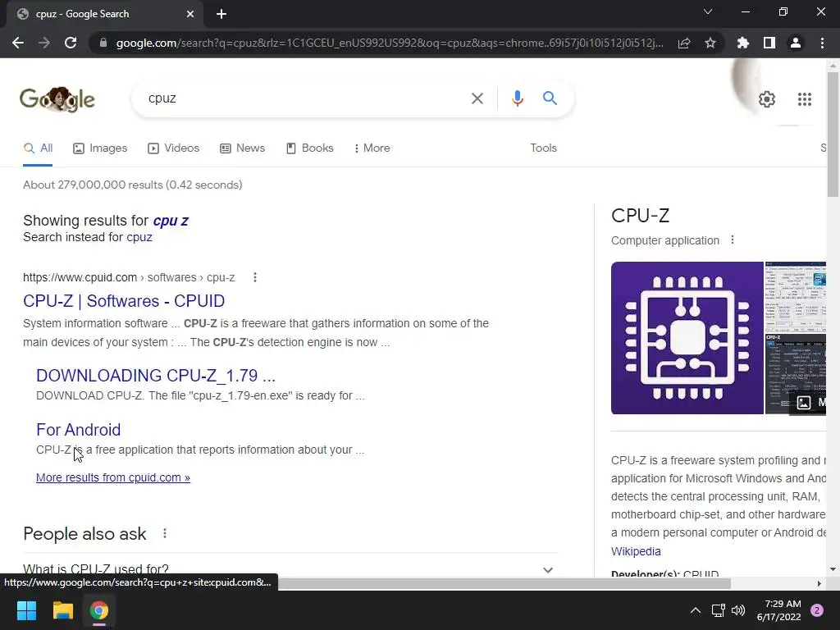Viewport: 840px width, 630px height.
Task: Click the scroll right arrow on the horizontal scrollbar
Action: [x=819, y=583]
